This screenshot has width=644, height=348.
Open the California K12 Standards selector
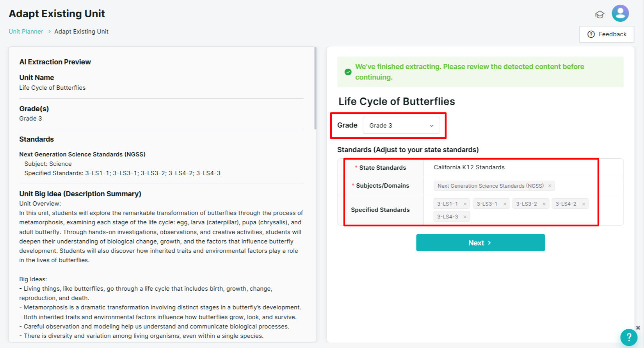click(523, 167)
